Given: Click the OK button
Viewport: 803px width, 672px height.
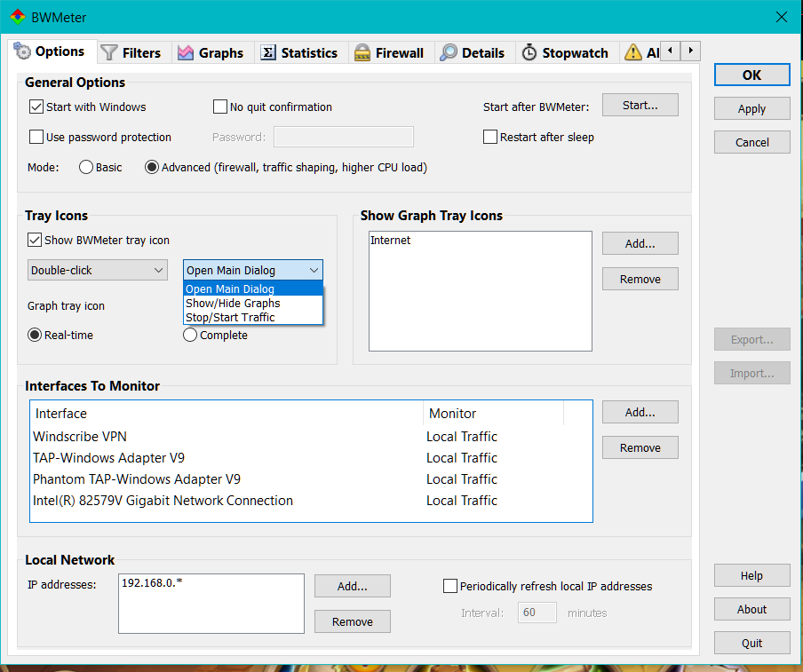Looking at the screenshot, I should click(x=751, y=75).
